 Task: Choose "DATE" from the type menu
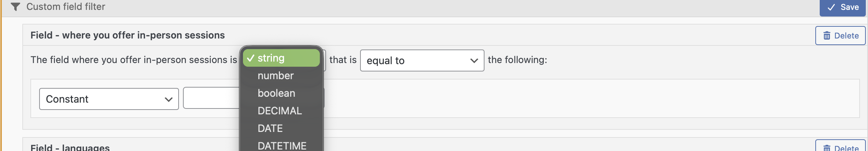[270, 128]
